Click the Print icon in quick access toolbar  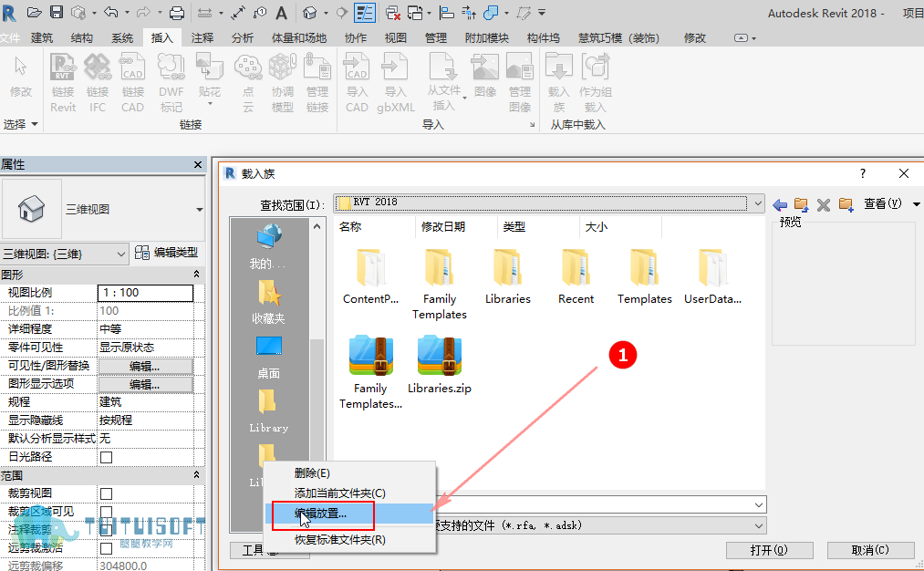[177, 13]
